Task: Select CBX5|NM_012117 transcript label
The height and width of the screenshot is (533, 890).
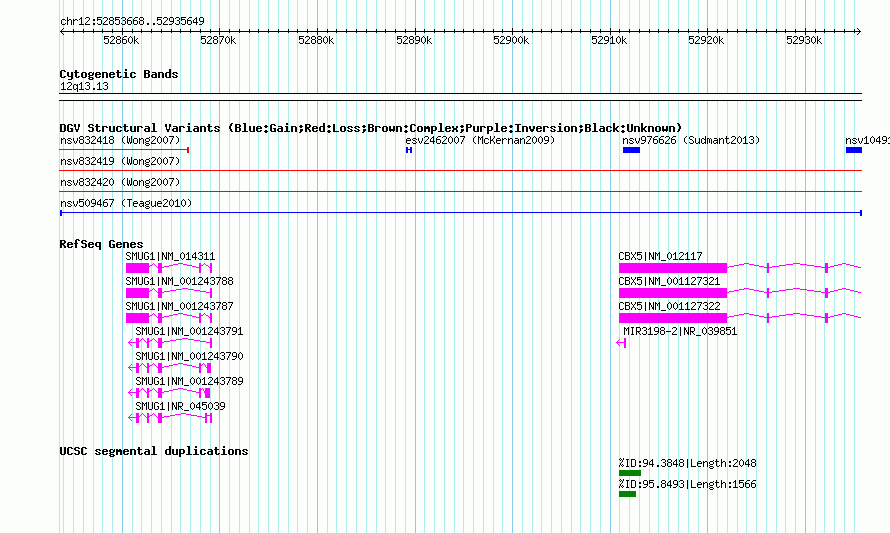Action: [x=660, y=257]
